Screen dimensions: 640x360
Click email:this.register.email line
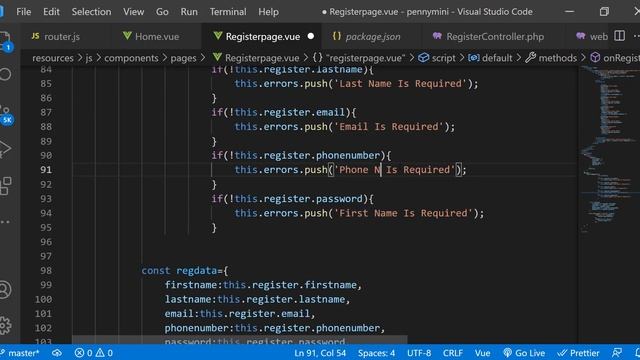240,313
